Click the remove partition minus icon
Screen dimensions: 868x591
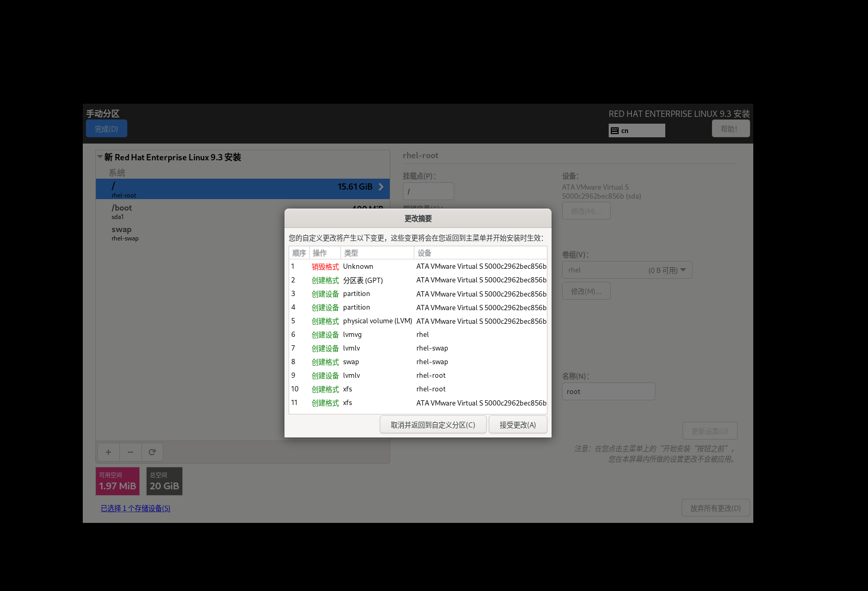click(130, 452)
